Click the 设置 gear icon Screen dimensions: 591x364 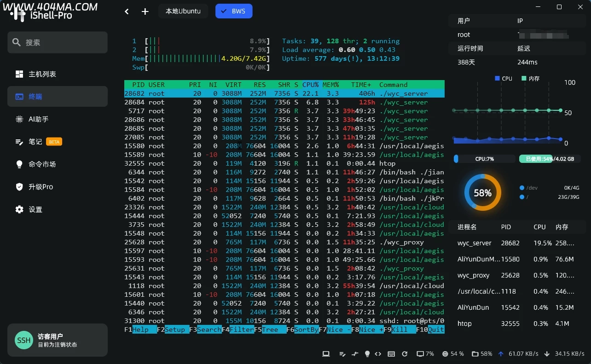tap(19, 209)
